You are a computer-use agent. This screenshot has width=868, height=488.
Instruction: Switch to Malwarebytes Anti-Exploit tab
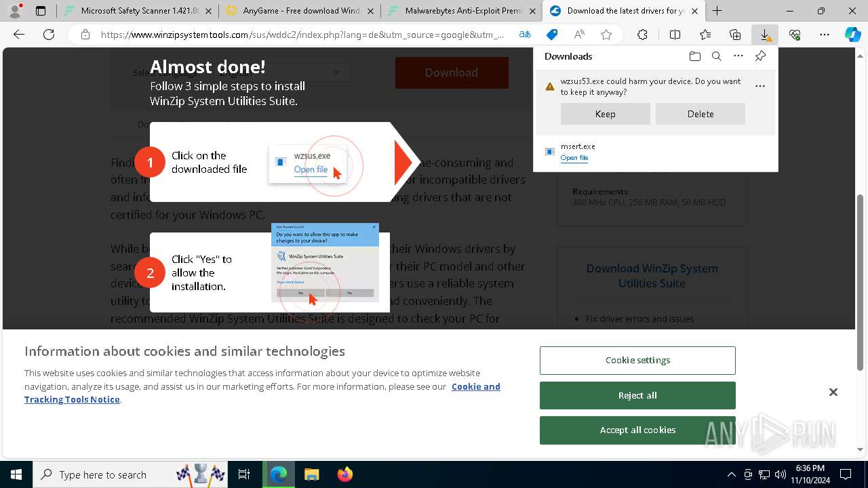[x=455, y=11]
